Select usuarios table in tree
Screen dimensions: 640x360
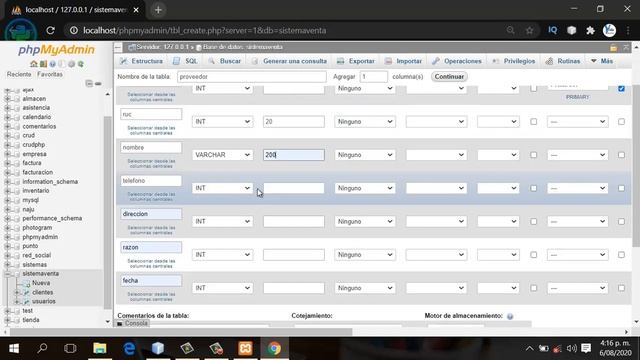[x=44, y=301]
